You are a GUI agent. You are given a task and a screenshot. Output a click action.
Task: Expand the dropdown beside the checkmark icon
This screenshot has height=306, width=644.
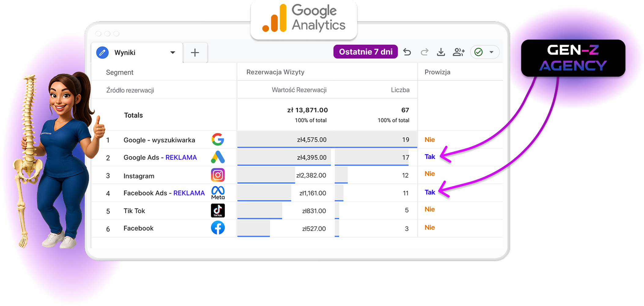pos(492,52)
